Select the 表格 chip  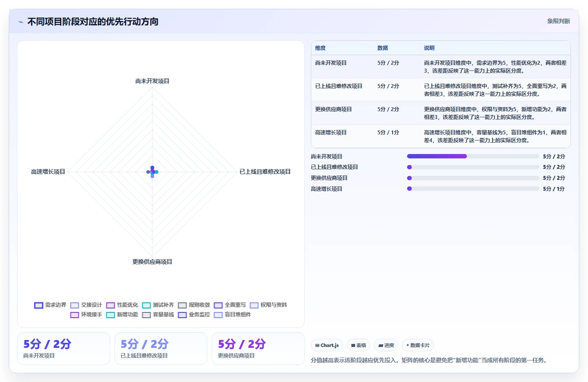coord(358,345)
